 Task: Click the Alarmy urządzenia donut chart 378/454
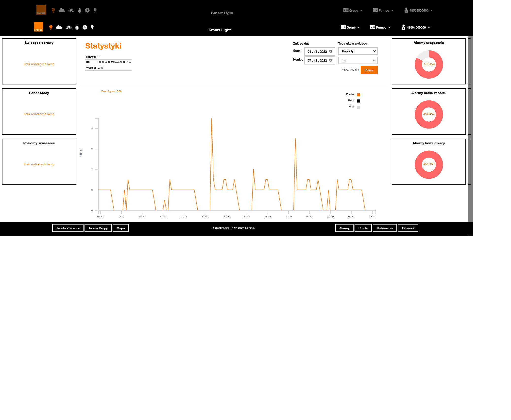pyautogui.click(x=429, y=64)
